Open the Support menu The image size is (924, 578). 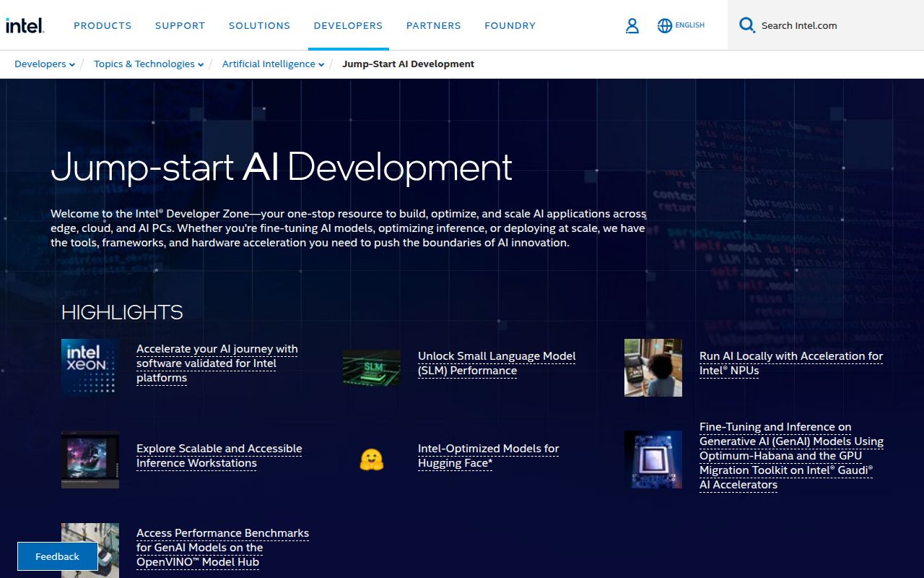point(180,25)
